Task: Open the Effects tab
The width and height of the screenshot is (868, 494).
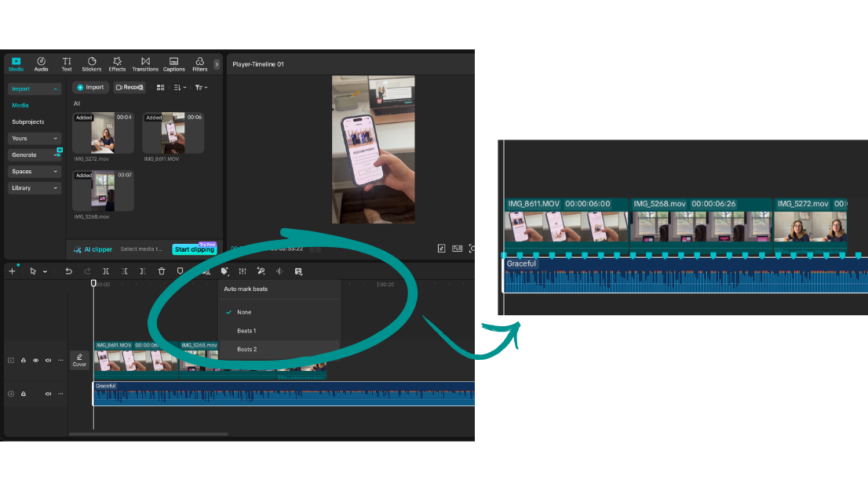Action: (117, 64)
